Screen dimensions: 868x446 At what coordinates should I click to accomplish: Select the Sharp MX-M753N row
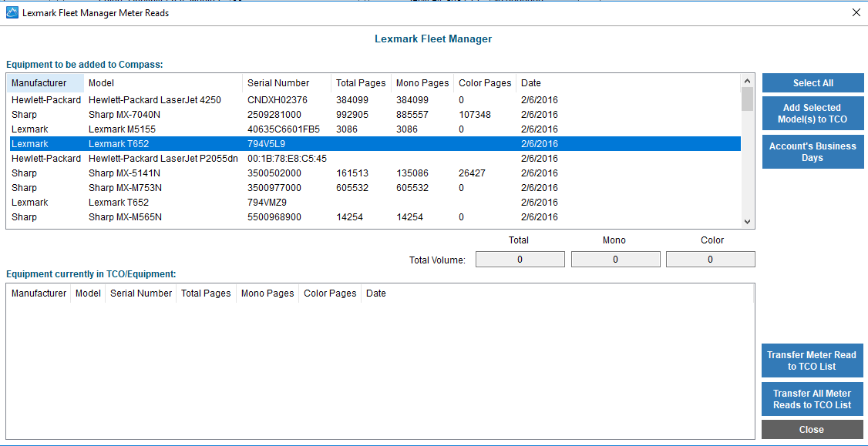pyautogui.click(x=375, y=188)
